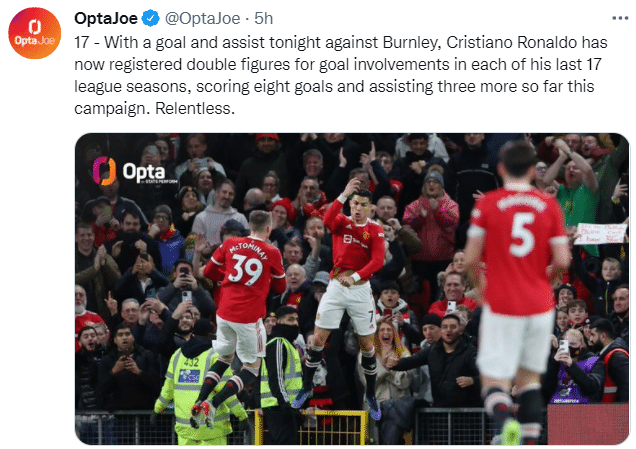Expand the attached celebration photo
636x449 pixels.
[x=352, y=288]
